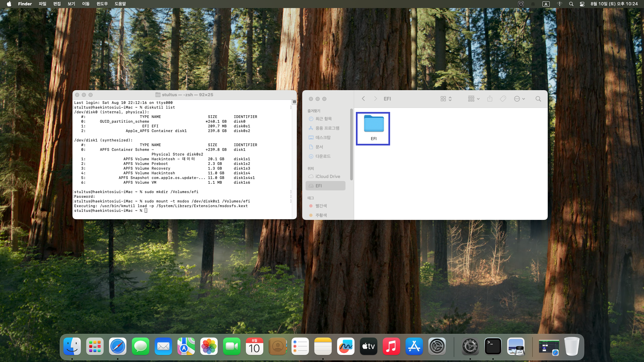Open 편집 menu in menu bar
The height and width of the screenshot is (362, 644).
point(57,4)
